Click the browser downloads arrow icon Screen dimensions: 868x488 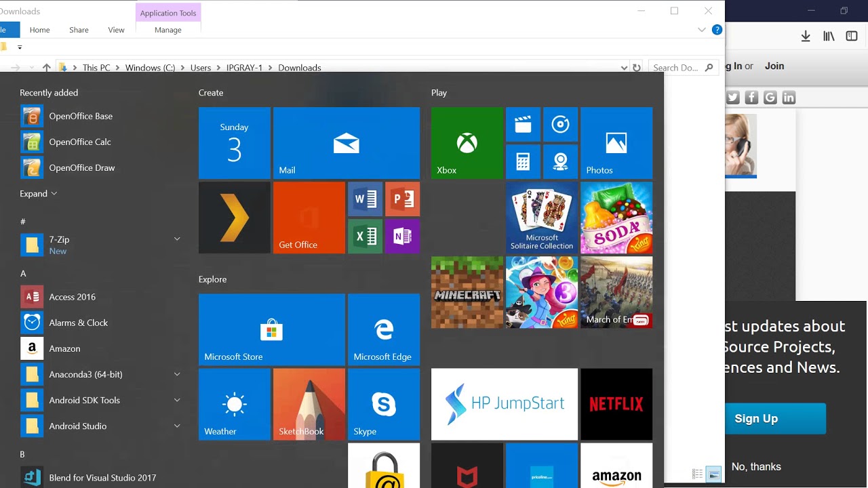coord(806,37)
